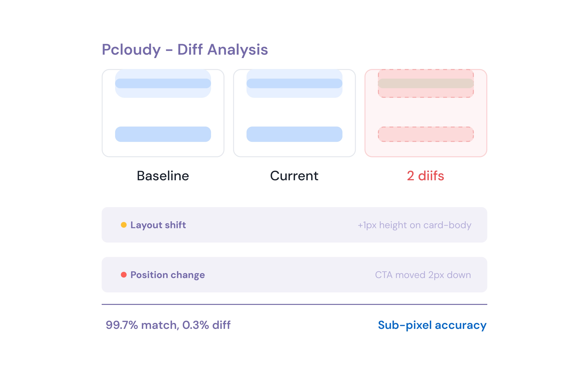Click the "Position change" label text

click(x=168, y=275)
